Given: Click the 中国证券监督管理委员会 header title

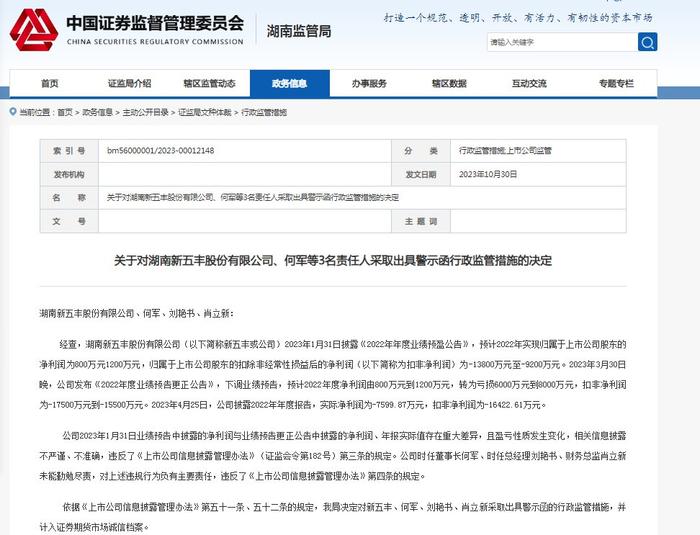Looking at the screenshot, I should [155, 23].
